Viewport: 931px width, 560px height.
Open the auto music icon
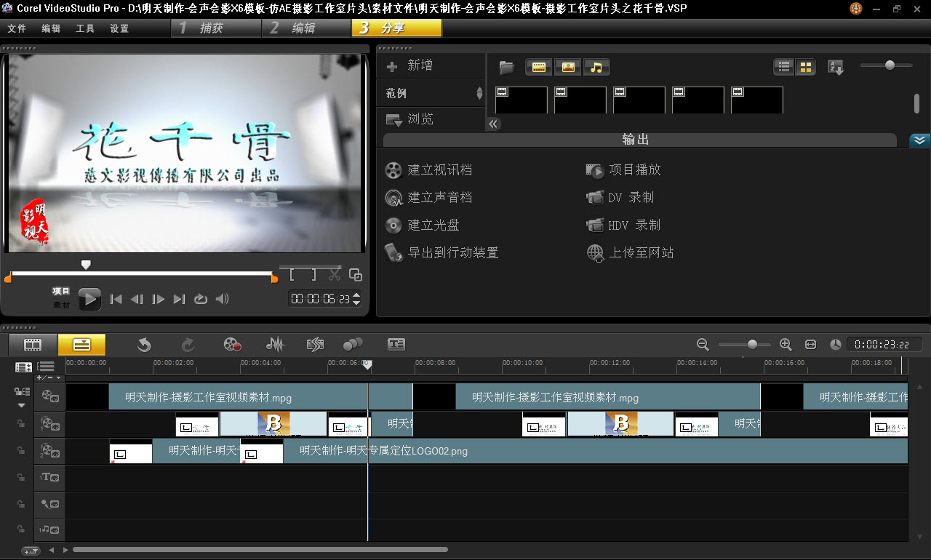315,345
